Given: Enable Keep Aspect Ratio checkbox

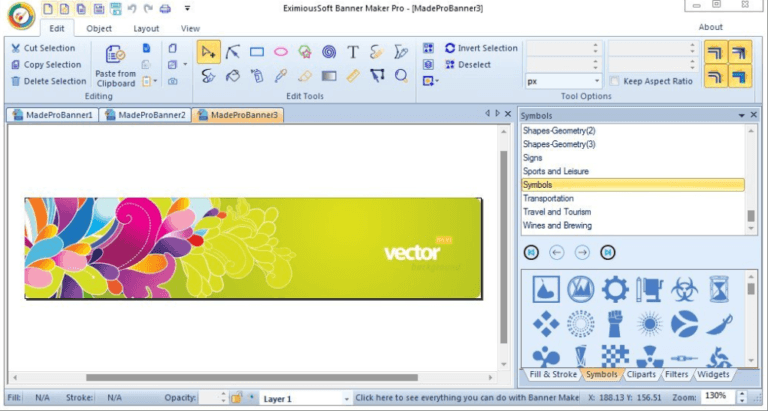Looking at the screenshot, I should (615, 81).
